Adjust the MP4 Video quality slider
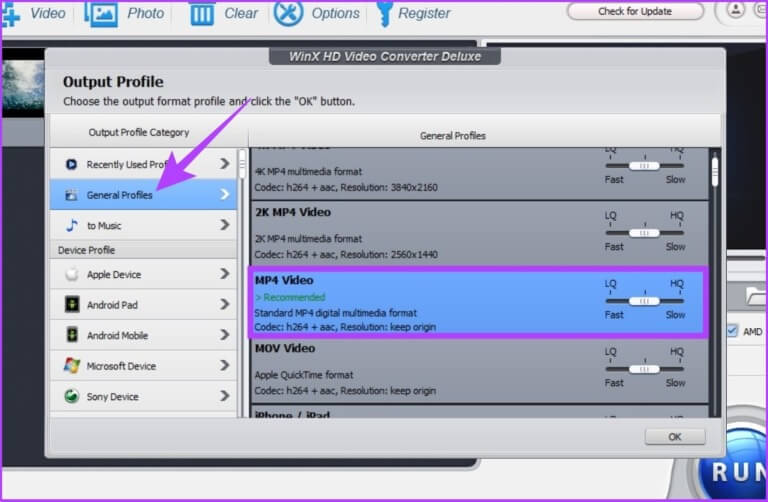The width and height of the screenshot is (768, 502). (x=644, y=301)
